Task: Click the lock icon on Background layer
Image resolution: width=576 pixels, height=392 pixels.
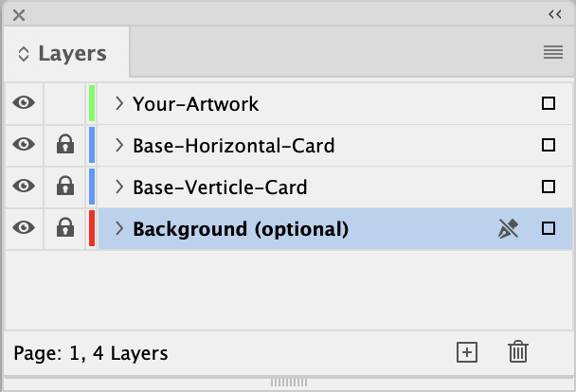Action: click(x=64, y=228)
